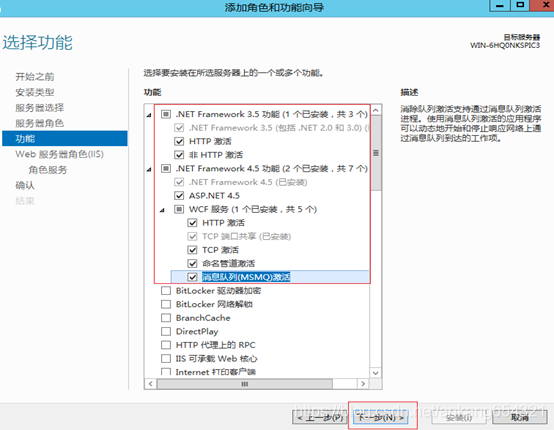Go back with 上一步(P) button
This screenshot has height=430, width=554.
[x=320, y=418]
